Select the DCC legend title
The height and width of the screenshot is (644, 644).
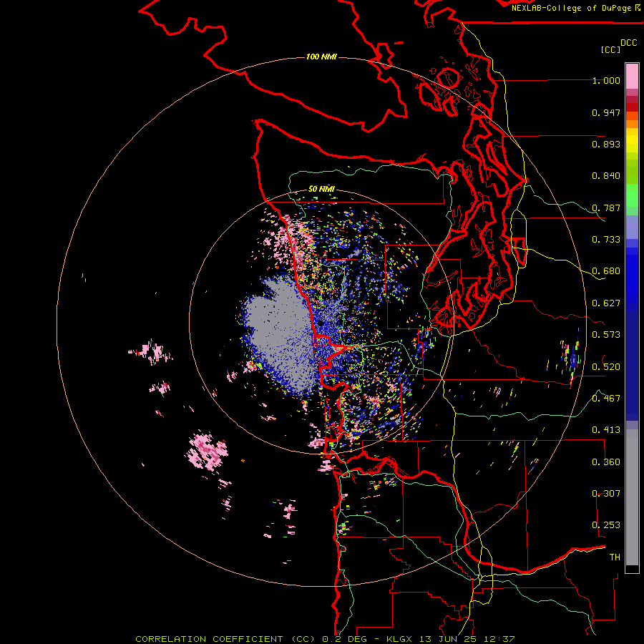point(628,43)
